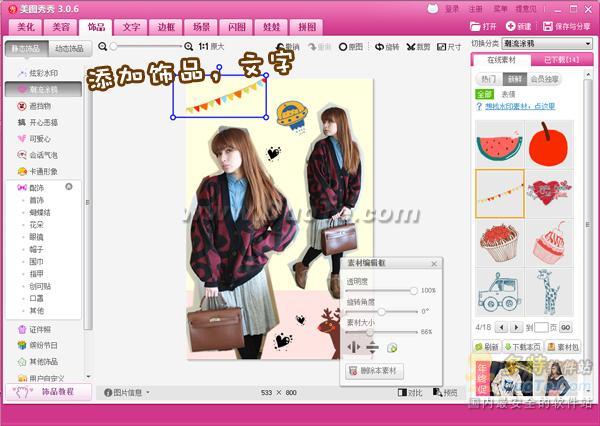Click the 裁剪 crop tool
The width and height of the screenshot is (600, 426).
418,47
